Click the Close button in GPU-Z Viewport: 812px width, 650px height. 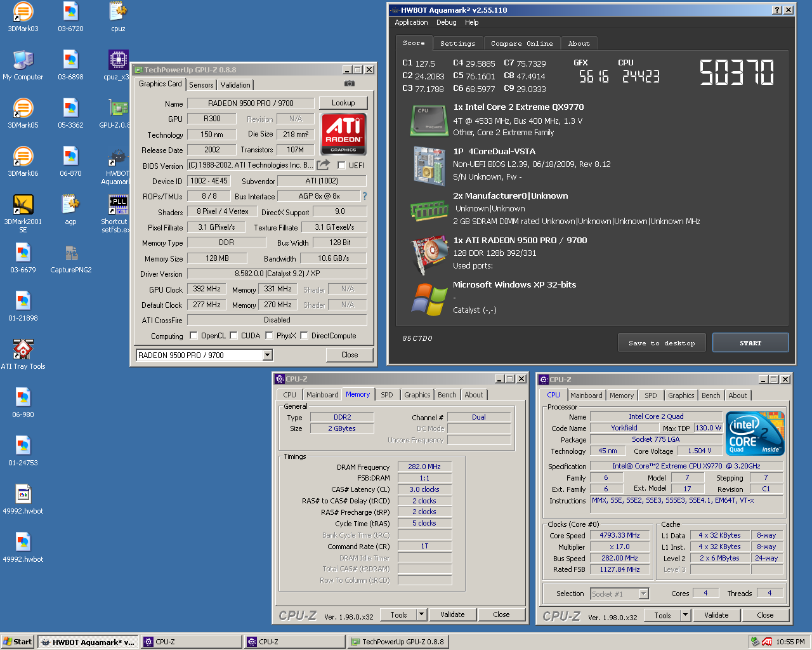[x=350, y=355]
